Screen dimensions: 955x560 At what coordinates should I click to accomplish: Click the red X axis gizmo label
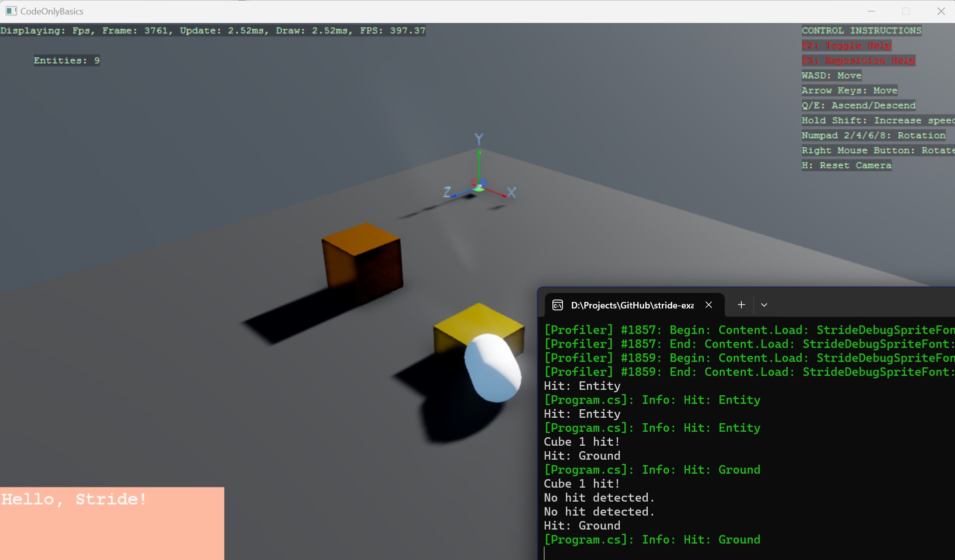(x=511, y=192)
